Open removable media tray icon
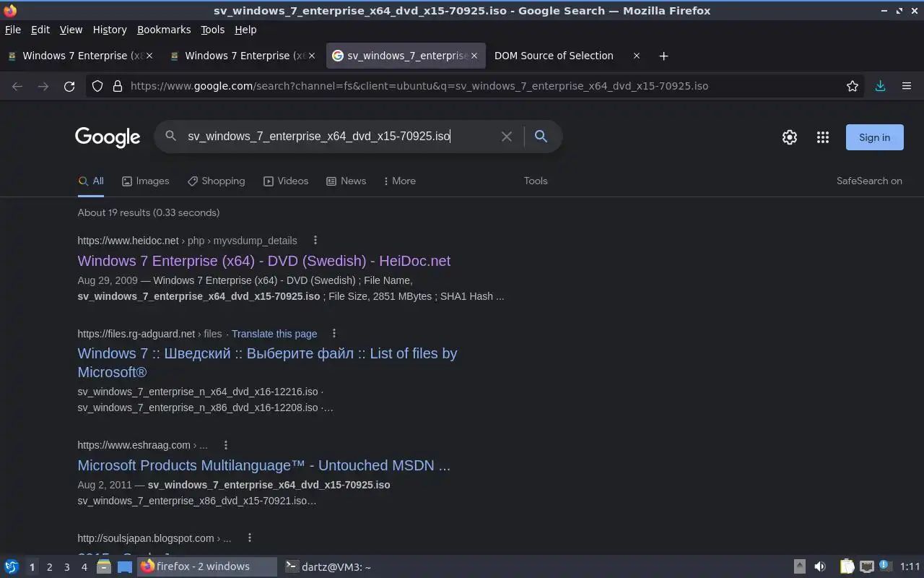Viewport: 924px width, 578px height. point(799,566)
